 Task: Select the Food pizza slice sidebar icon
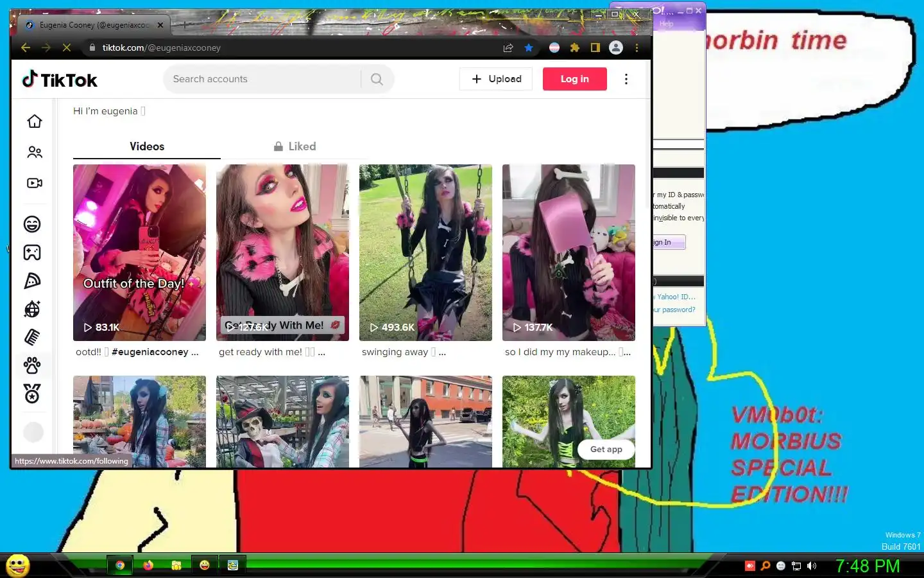point(32,281)
